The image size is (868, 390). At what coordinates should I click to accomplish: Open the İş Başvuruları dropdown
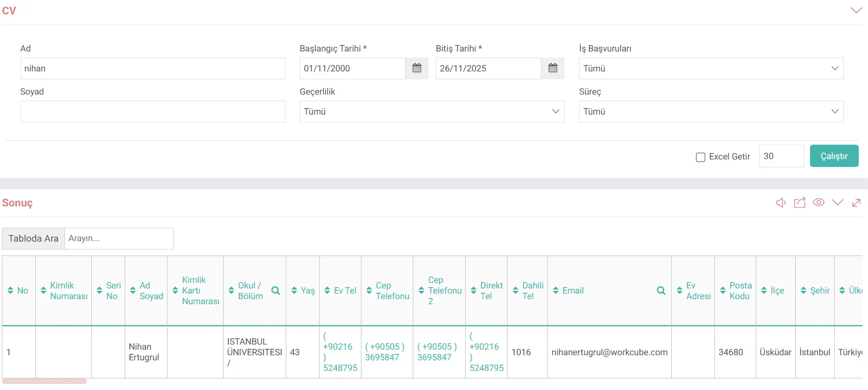(711, 68)
